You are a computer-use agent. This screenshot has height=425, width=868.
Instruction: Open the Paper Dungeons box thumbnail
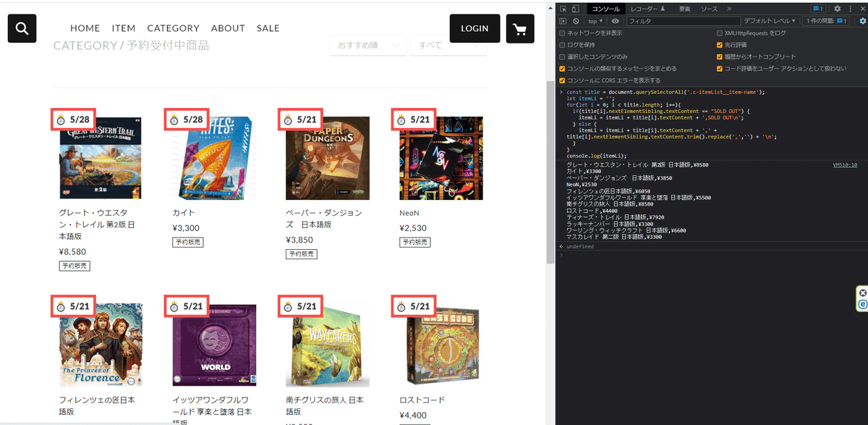click(x=328, y=158)
